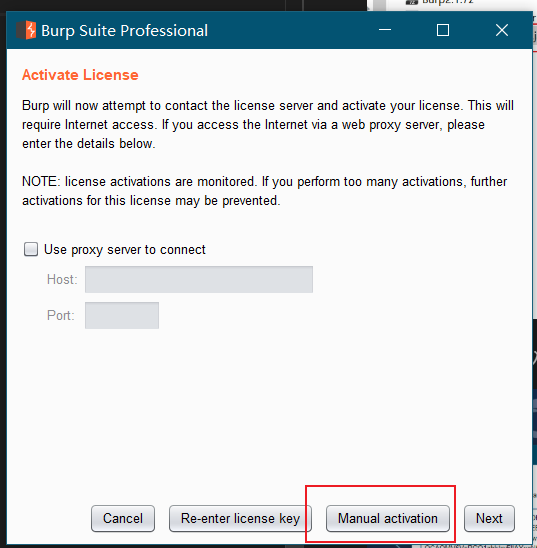The width and height of the screenshot is (537, 548).
Task: Click the Host: field label
Action: [x=62, y=280]
